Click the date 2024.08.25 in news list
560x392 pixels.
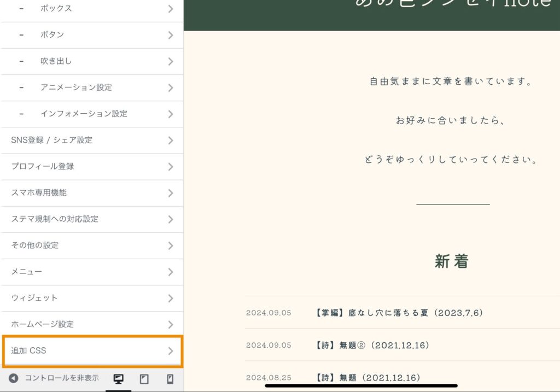click(x=269, y=378)
